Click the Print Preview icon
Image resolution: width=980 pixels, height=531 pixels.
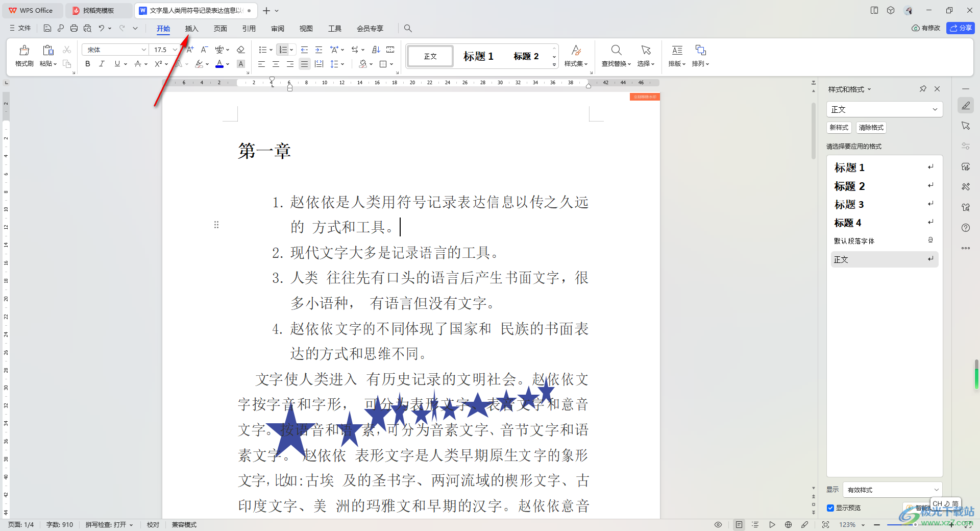pos(87,28)
